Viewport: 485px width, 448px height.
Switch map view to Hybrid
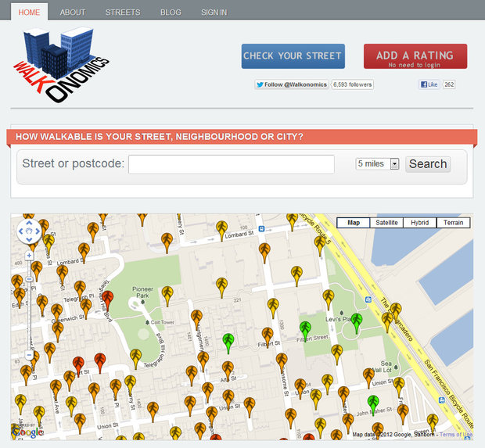coord(420,223)
